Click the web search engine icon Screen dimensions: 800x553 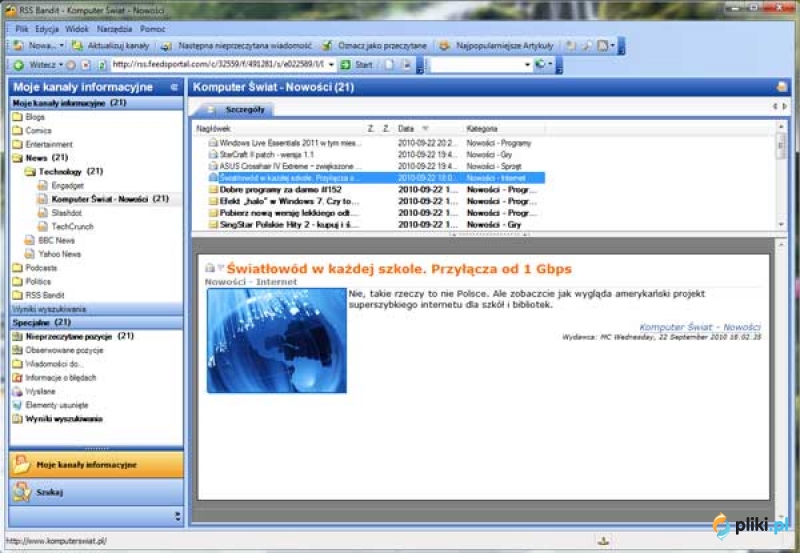point(539,64)
